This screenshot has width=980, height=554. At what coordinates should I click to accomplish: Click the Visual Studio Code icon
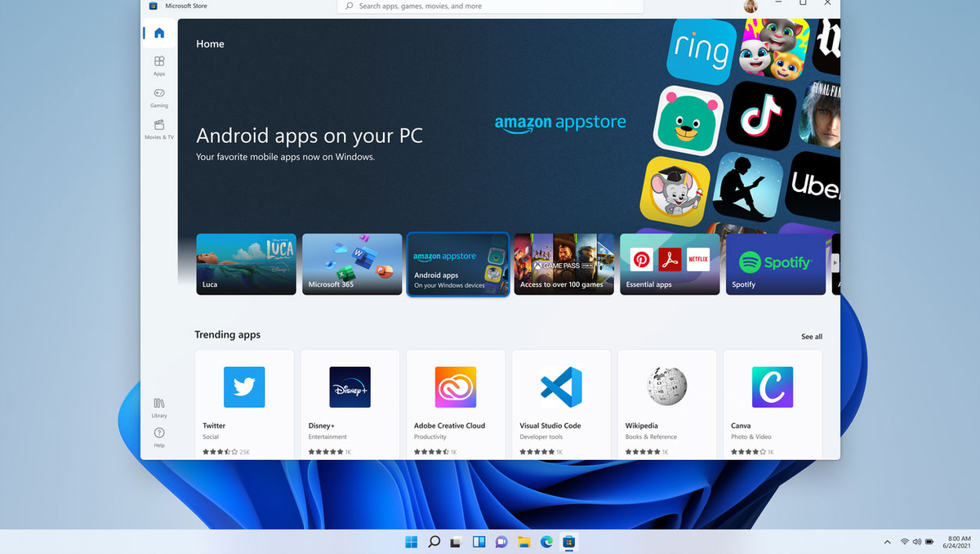[x=561, y=386]
